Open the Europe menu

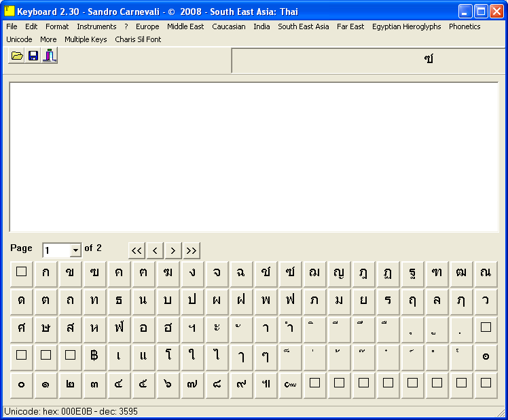click(x=147, y=26)
